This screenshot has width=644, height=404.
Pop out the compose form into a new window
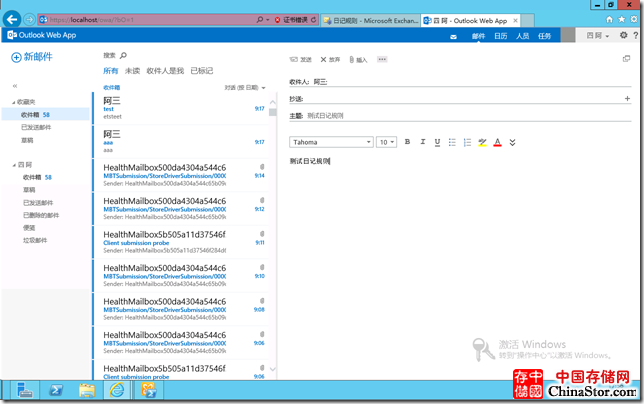pos(626,59)
